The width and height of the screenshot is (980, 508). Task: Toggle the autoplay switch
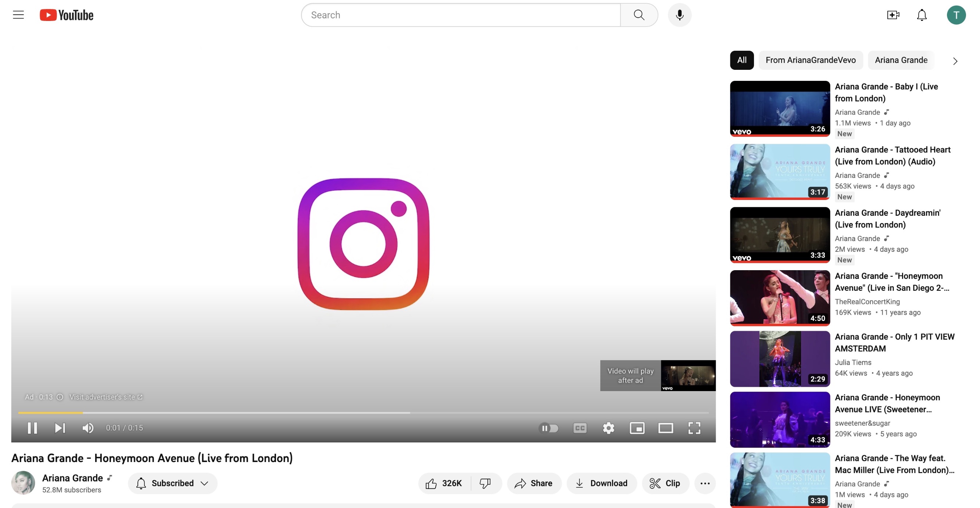548,428
